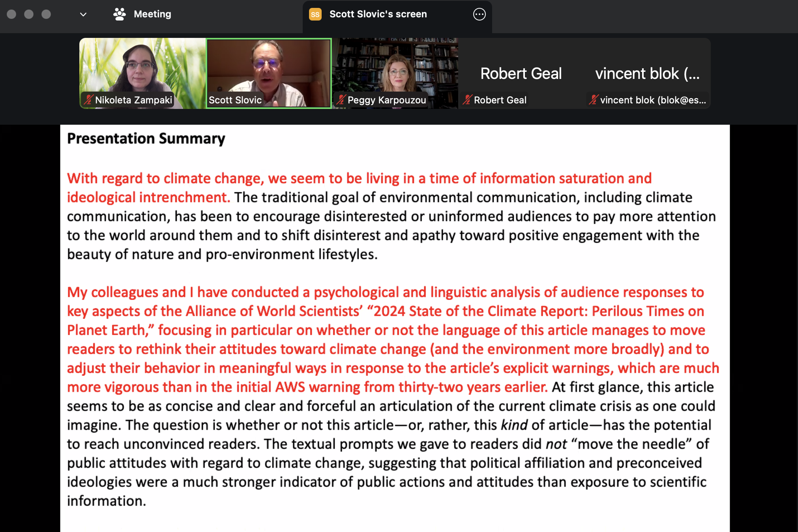798x532 pixels.
Task: Switch to the Meeting tab
Action: [152, 14]
